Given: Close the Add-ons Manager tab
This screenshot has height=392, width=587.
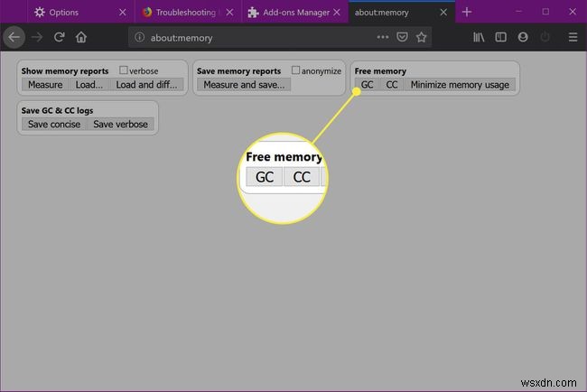Looking at the screenshot, I should (337, 13).
